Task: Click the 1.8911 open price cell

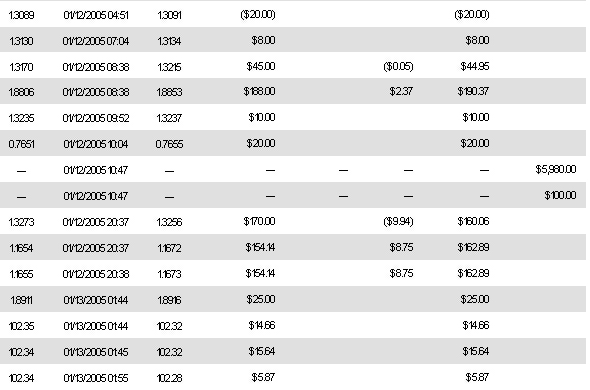Action: (21, 300)
